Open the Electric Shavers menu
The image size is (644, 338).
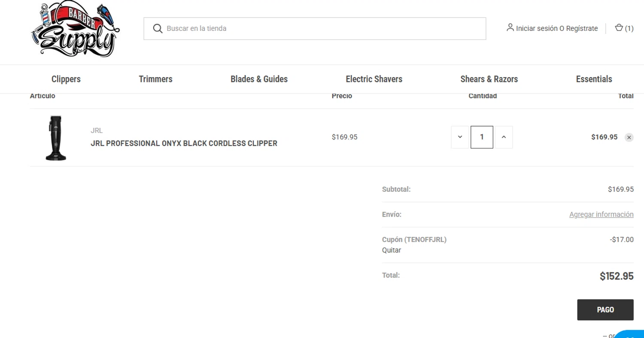click(374, 79)
